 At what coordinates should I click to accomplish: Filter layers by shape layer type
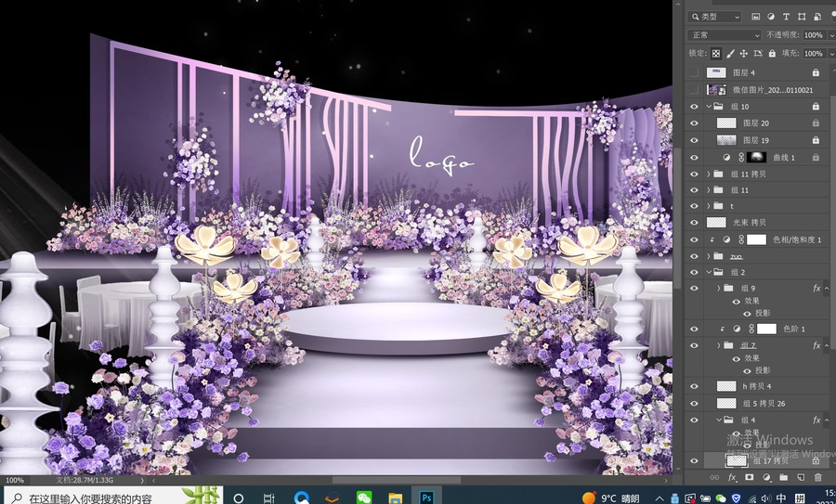802,17
